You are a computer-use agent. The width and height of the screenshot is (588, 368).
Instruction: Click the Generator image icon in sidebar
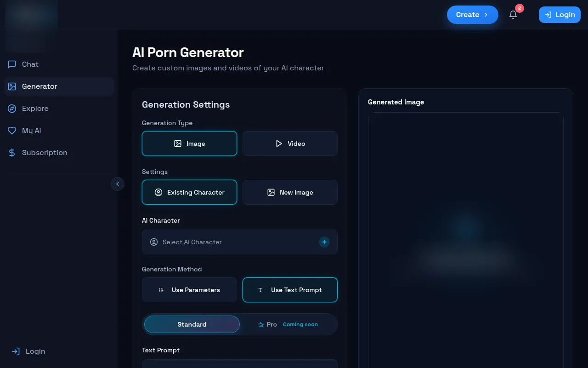(x=12, y=86)
